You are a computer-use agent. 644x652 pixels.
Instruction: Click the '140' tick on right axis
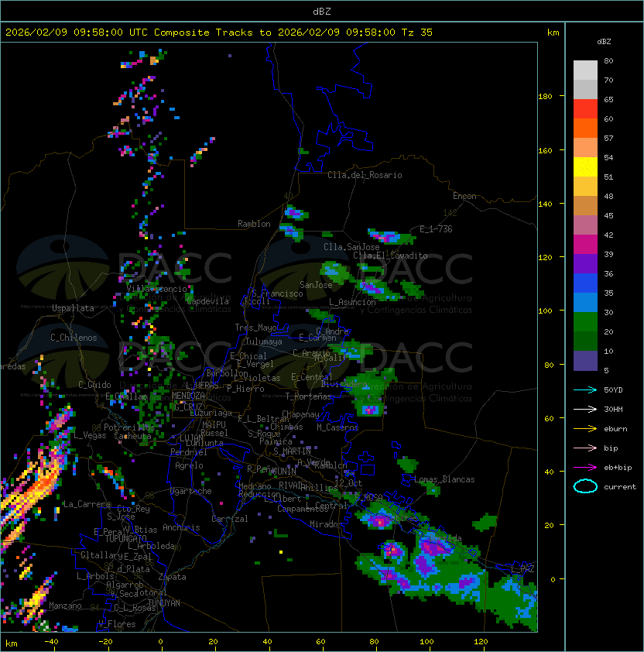tap(545, 204)
